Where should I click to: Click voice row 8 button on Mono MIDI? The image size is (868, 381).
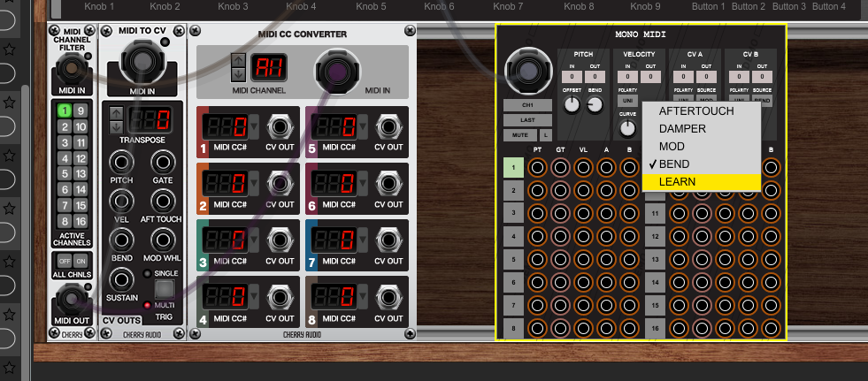(x=513, y=329)
